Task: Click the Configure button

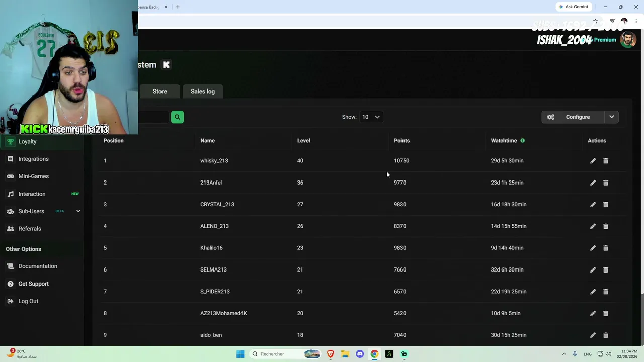Action: 574,117
